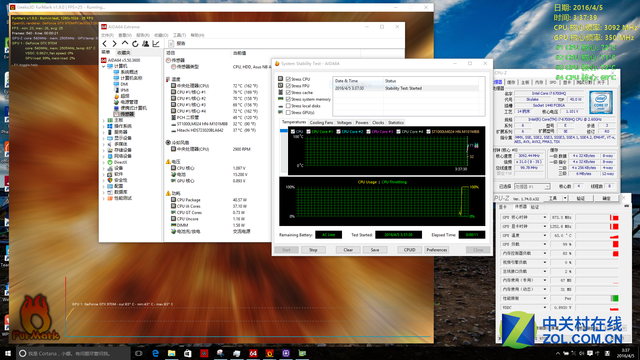
Task: Switch to Cooling Fans tab
Action: tap(321, 122)
